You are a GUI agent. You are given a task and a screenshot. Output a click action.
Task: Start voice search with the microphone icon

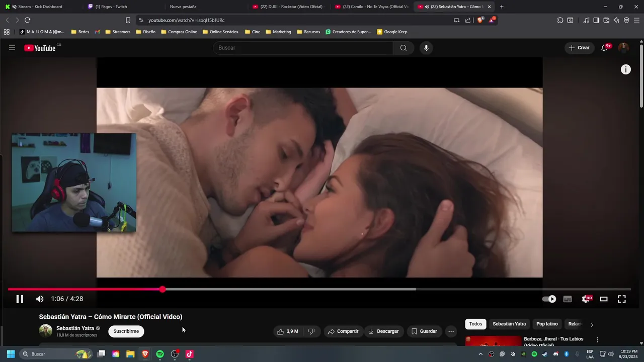pyautogui.click(x=426, y=48)
